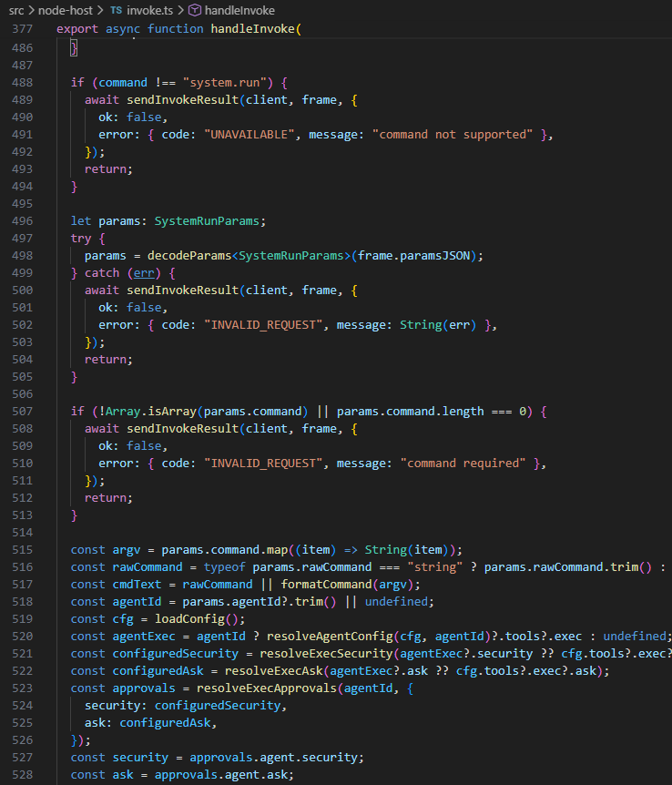672x785 pixels.
Task: Click the 'return;' statement on line 512
Action: coord(108,498)
